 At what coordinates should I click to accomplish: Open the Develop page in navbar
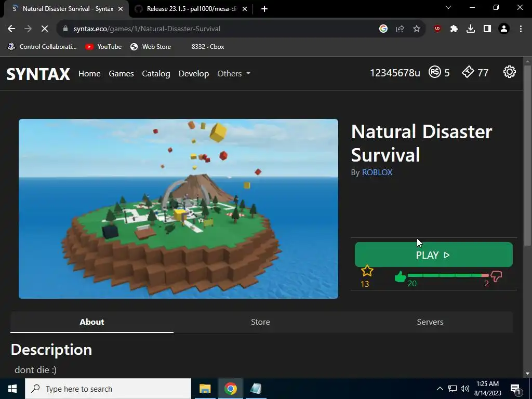click(x=194, y=74)
